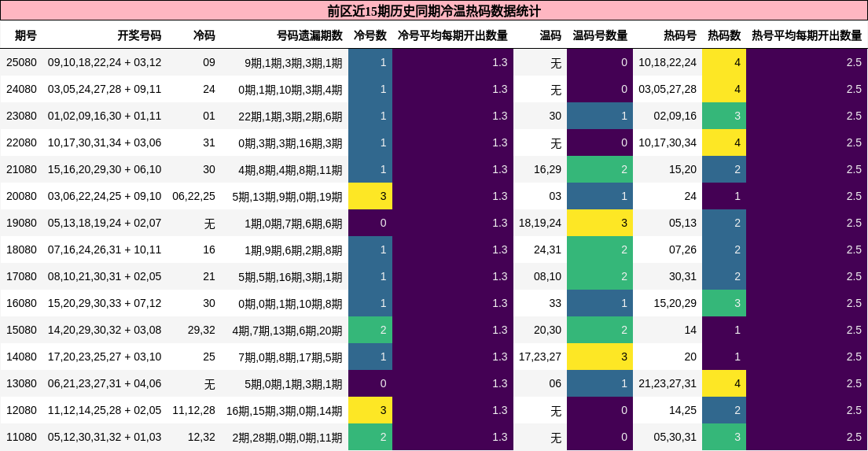Click warm codes 18,19,24

pos(539,224)
